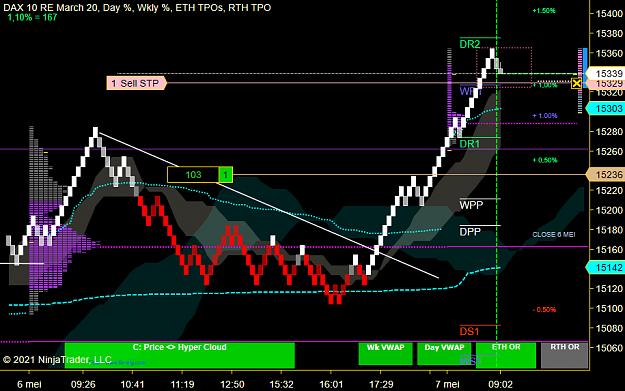
Task: Click the red - 0,50% level label
Action: (544, 310)
